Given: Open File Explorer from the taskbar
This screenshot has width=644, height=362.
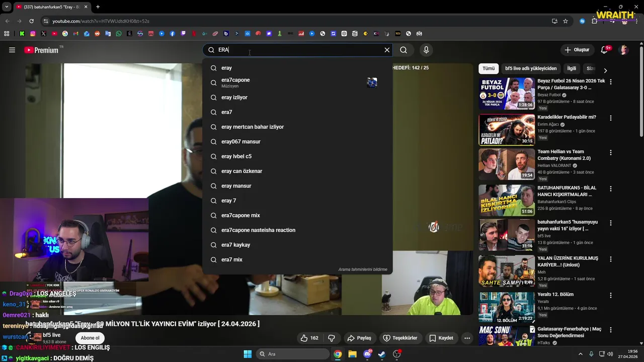Looking at the screenshot, I should (x=352, y=354).
